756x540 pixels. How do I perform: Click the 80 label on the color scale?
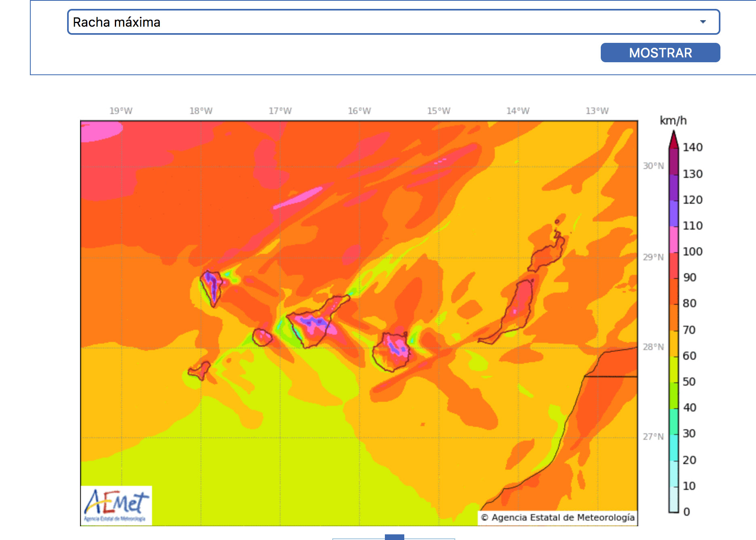689,303
